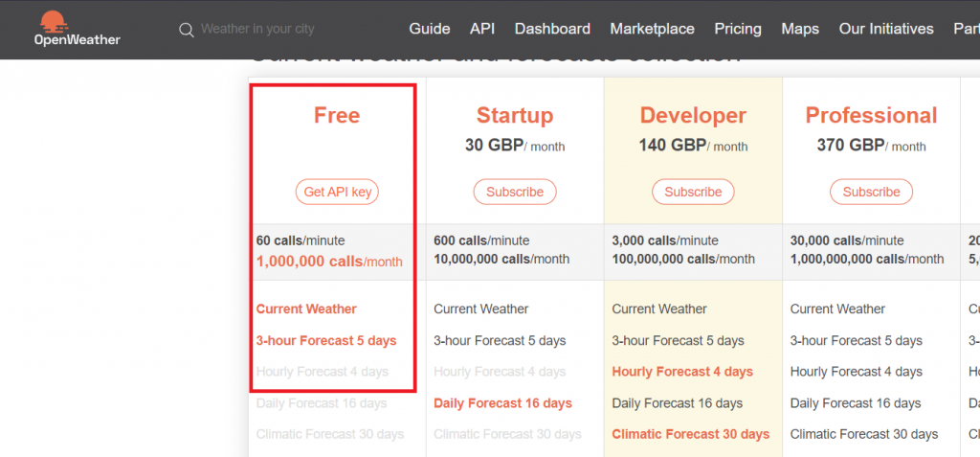Viewport: 980px width, 457px height.
Task: Click the OpenWeather logo
Action: click(78, 28)
